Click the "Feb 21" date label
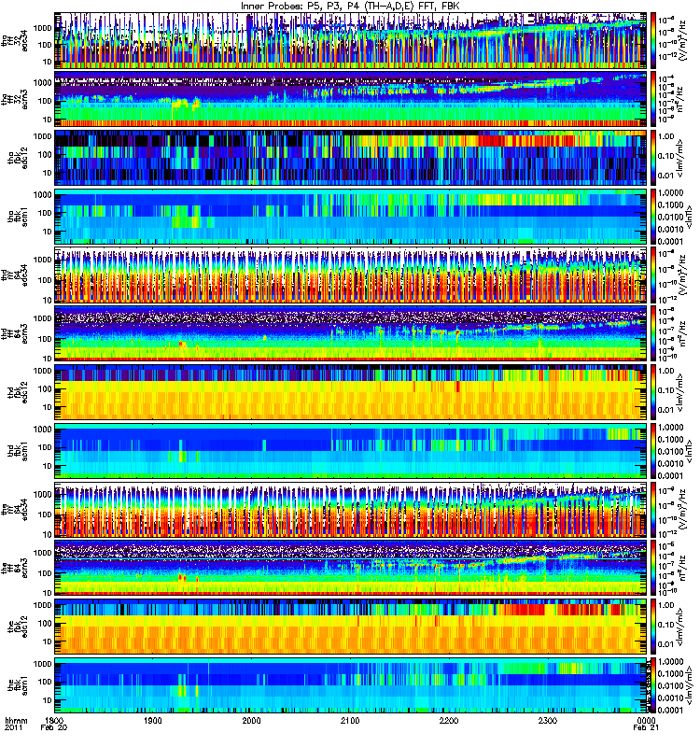 point(646,728)
